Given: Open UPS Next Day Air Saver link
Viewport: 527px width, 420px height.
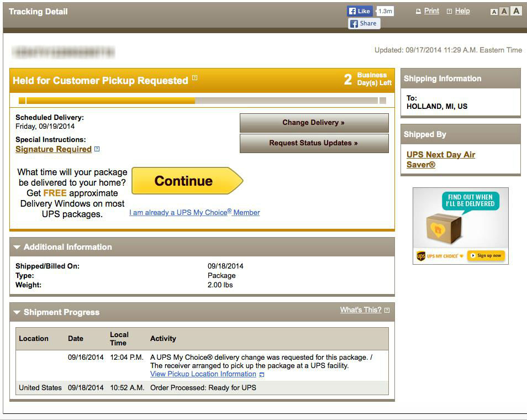Looking at the screenshot, I should (441, 160).
